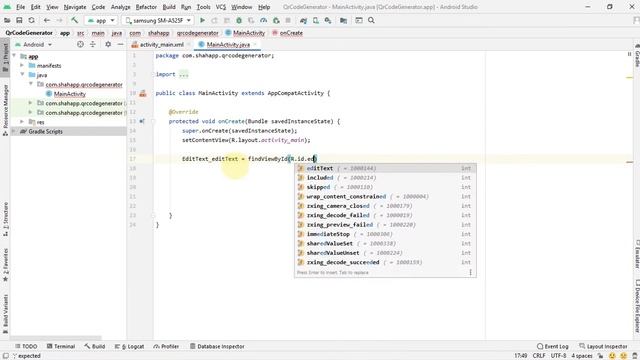Close the MainActivity.java tab
Image resolution: width=640 pixels, height=360 pixels.
coord(255,44)
